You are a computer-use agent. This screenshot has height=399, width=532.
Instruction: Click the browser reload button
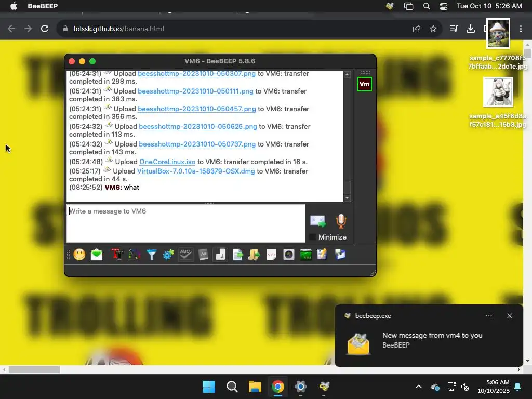(45, 29)
